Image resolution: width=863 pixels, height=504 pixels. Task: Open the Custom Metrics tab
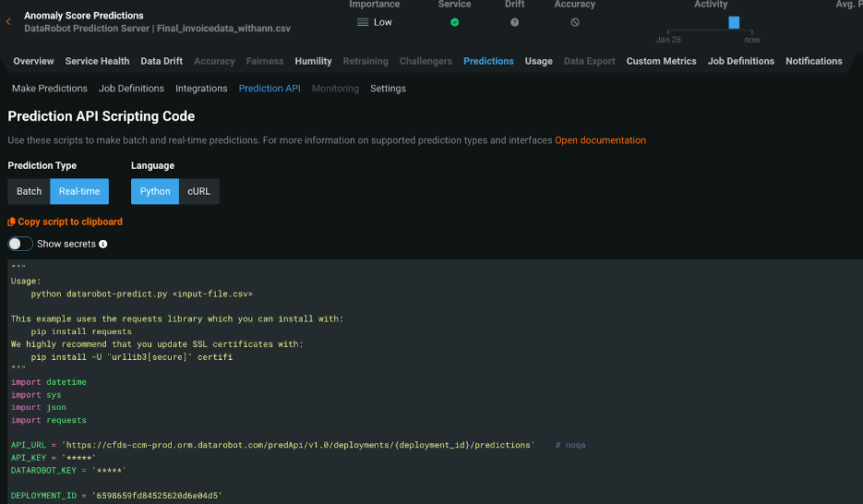tap(661, 61)
